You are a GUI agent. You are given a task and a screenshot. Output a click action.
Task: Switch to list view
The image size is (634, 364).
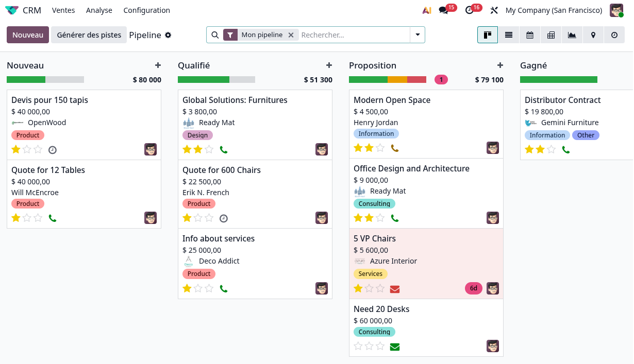(x=509, y=34)
